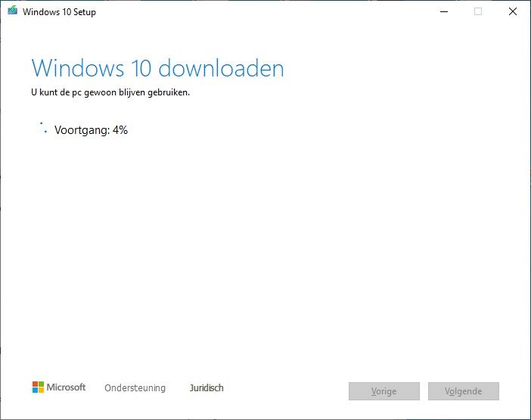Screen dimensions: 531x420
Task: Close the Windows 10 Setup window
Action: click(513, 11)
